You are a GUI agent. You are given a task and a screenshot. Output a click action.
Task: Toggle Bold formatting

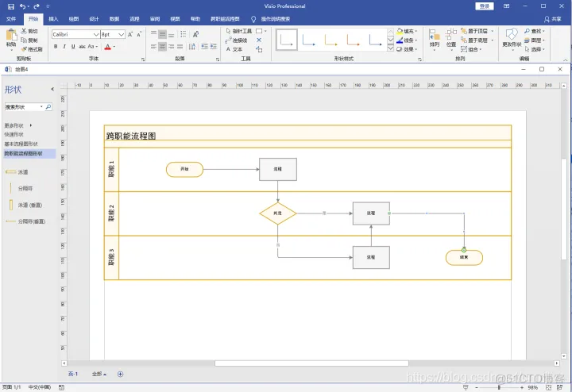click(56, 47)
